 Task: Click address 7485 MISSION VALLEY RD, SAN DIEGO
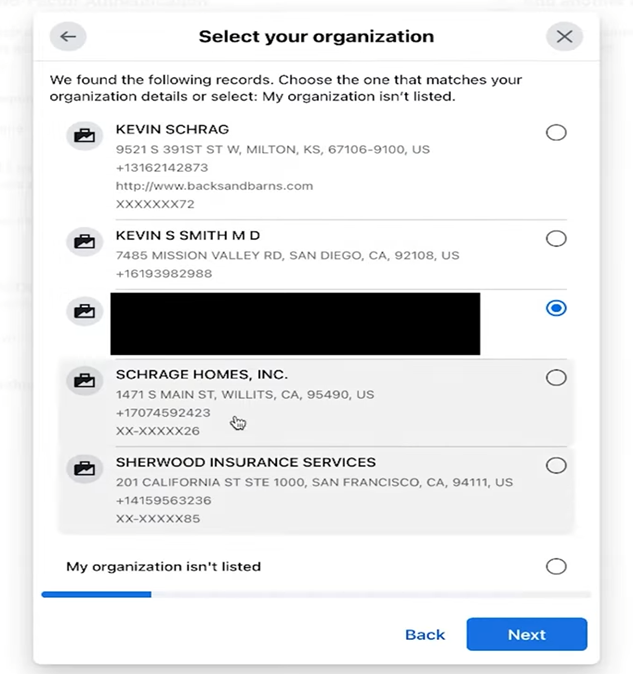click(287, 255)
